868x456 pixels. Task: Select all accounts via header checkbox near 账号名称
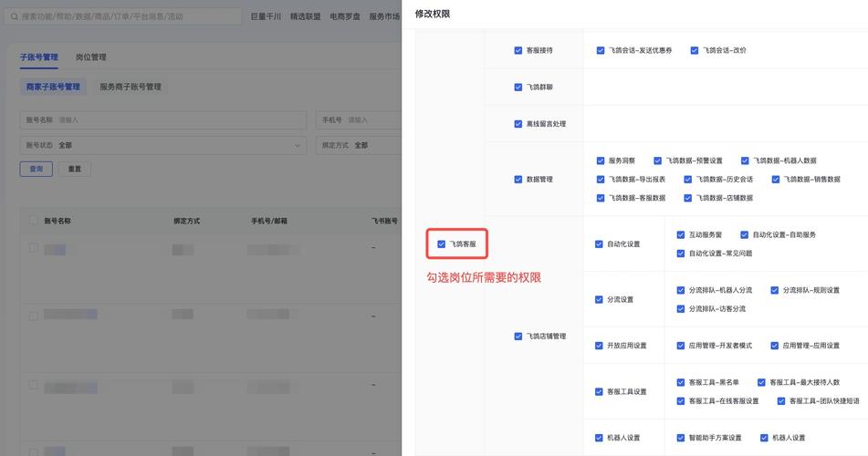[x=33, y=221]
